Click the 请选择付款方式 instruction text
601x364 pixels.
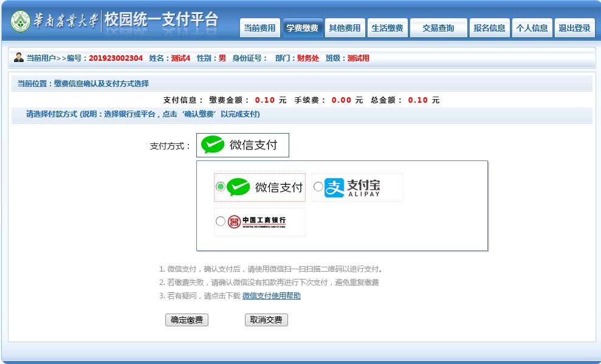pos(143,114)
